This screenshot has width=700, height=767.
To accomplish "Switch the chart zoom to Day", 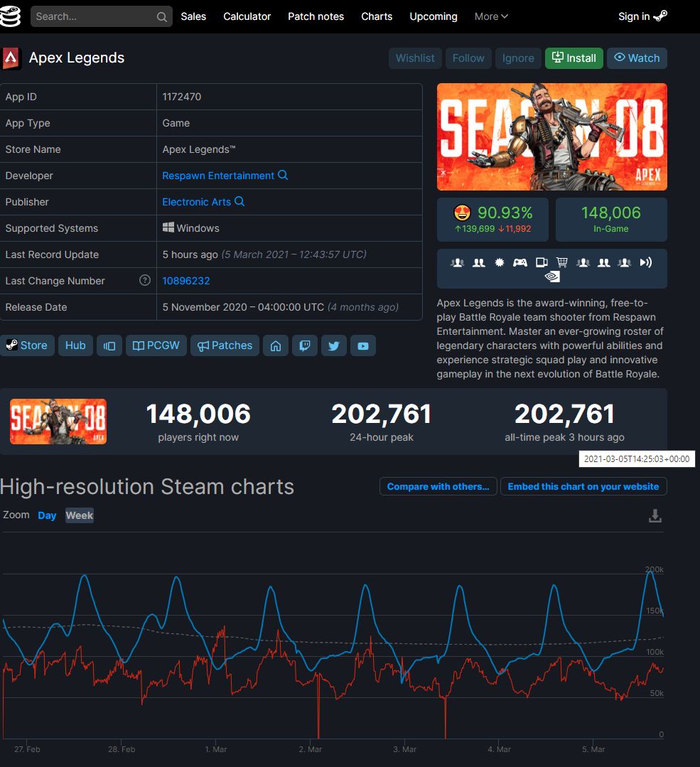I will (x=46, y=515).
